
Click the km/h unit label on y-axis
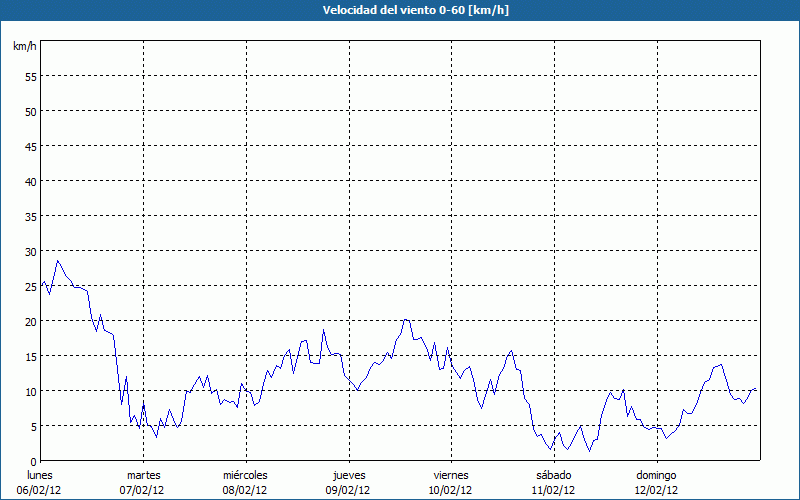pos(24,47)
